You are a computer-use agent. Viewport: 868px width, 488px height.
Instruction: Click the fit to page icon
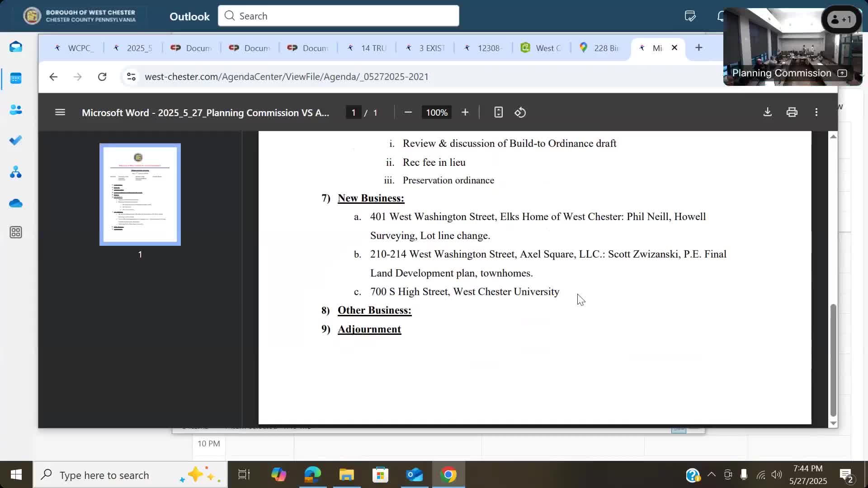498,112
